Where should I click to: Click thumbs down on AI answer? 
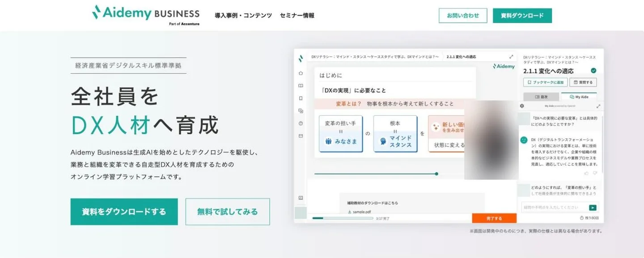coord(595,173)
